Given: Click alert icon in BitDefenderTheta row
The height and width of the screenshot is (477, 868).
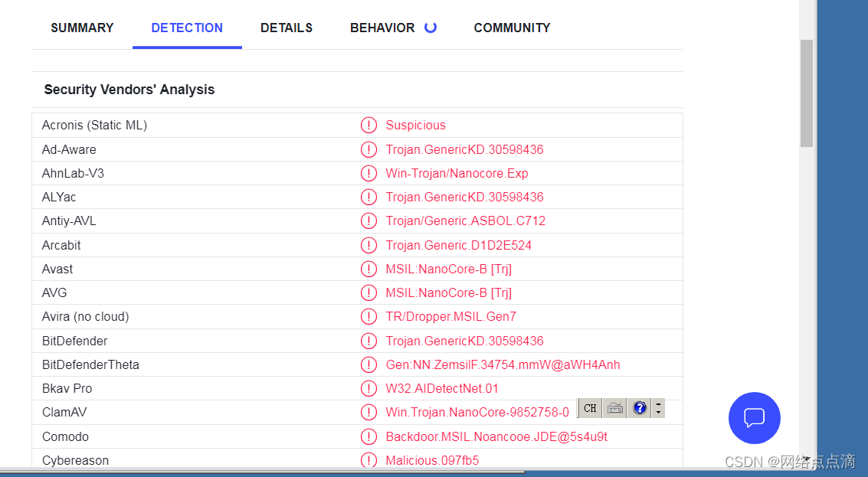Looking at the screenshot, I should tap(368, 364).
